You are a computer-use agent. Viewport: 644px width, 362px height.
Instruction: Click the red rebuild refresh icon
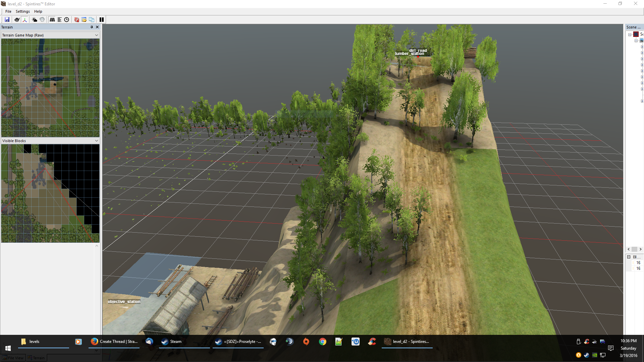click(x=76, y=19)
